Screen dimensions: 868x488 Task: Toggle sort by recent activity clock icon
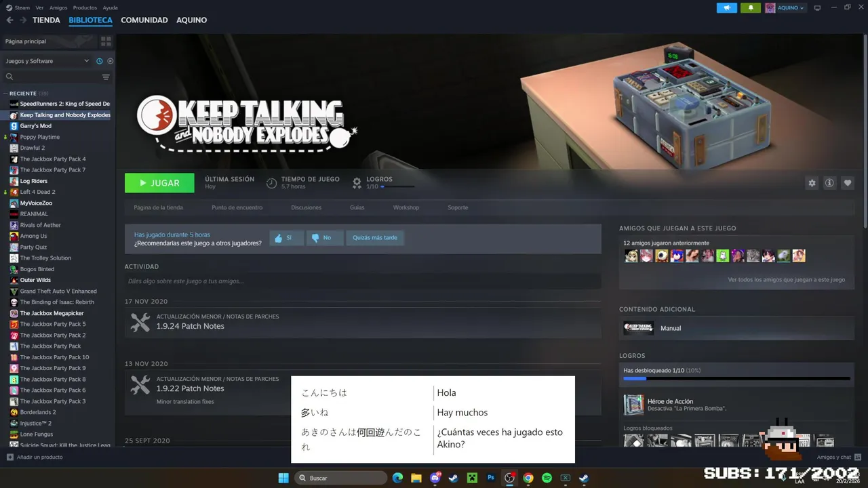[x=99, y=61]
